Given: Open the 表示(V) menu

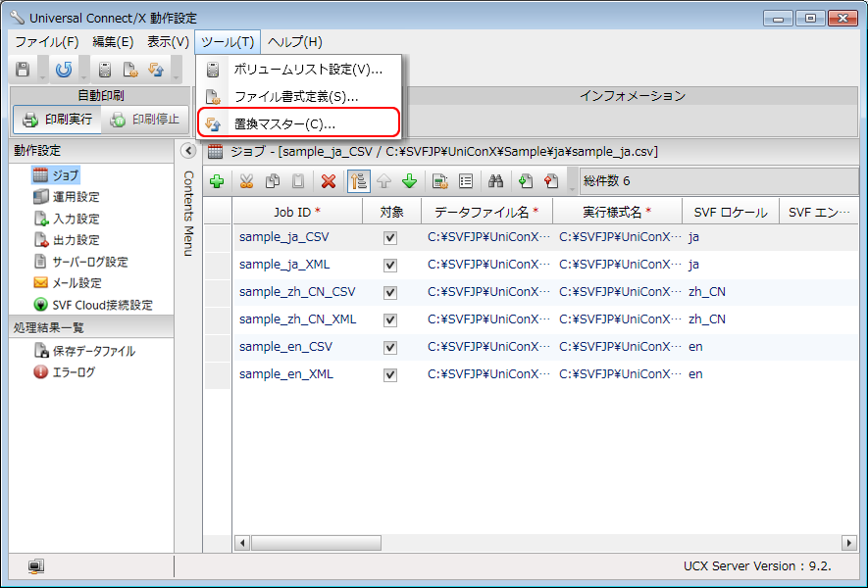Looking at the screenshot, I should [169, 42].
